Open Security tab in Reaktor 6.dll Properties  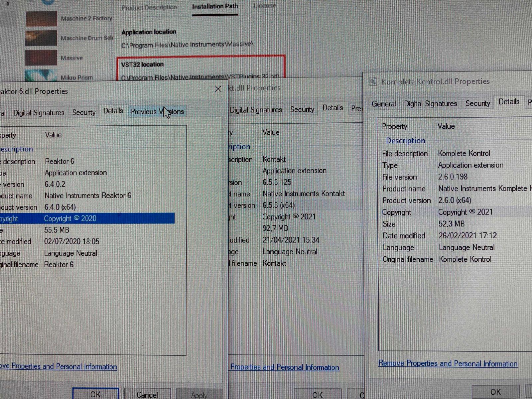point(84,112)
